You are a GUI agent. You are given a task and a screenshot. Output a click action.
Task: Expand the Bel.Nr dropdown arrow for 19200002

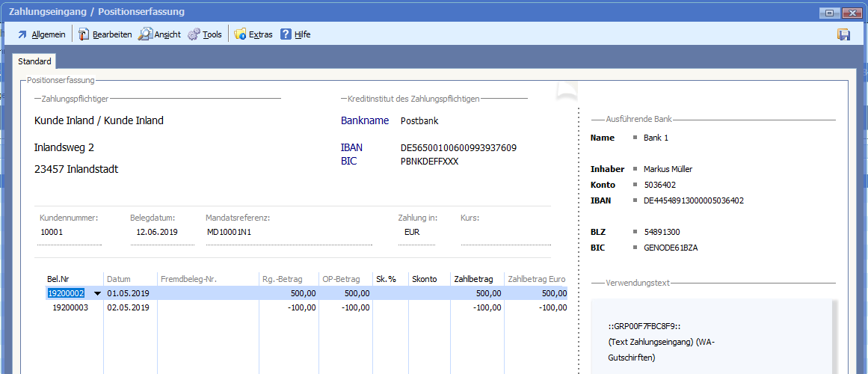97,293
